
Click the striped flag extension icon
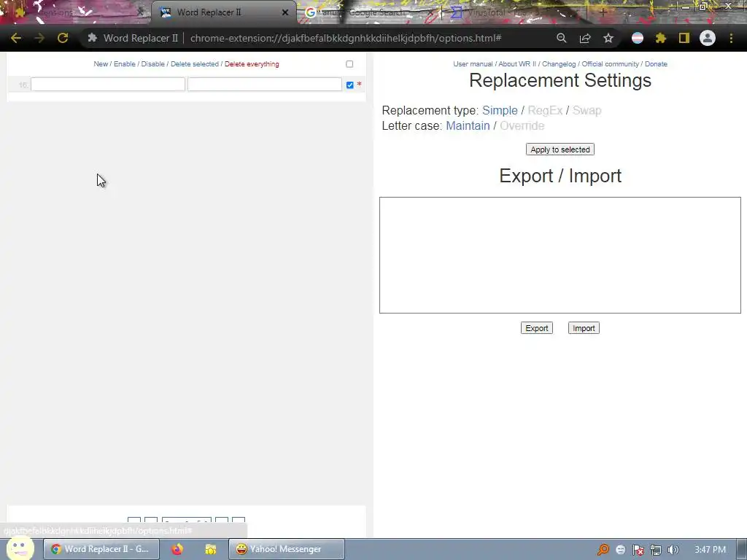[x=638, y=38]
